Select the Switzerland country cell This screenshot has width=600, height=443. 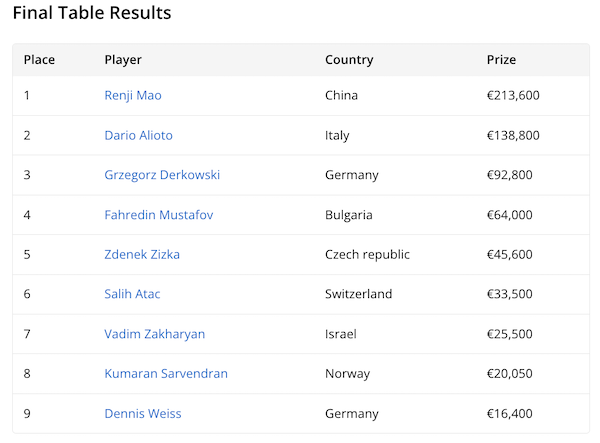tap(359, 294)
